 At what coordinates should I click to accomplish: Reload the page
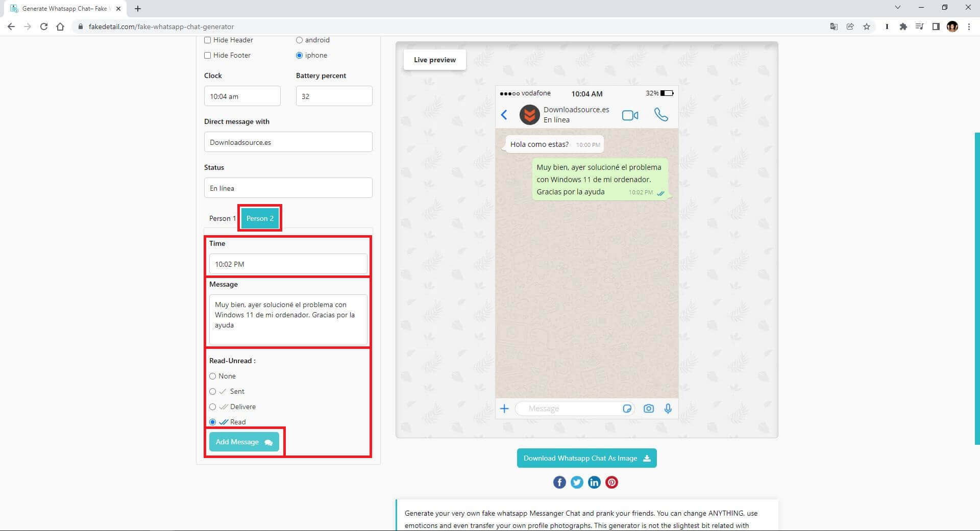[x=44, y=27]
